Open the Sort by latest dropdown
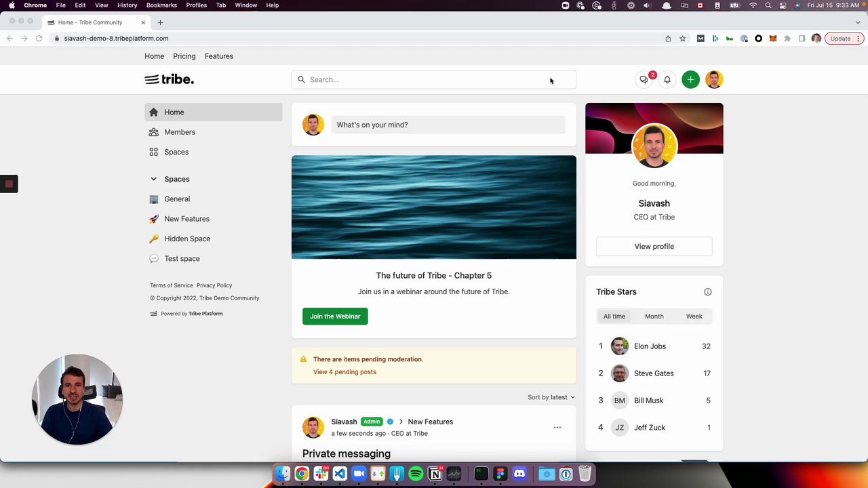The height and width of the screenshot is (488, 868). (551, 397)
